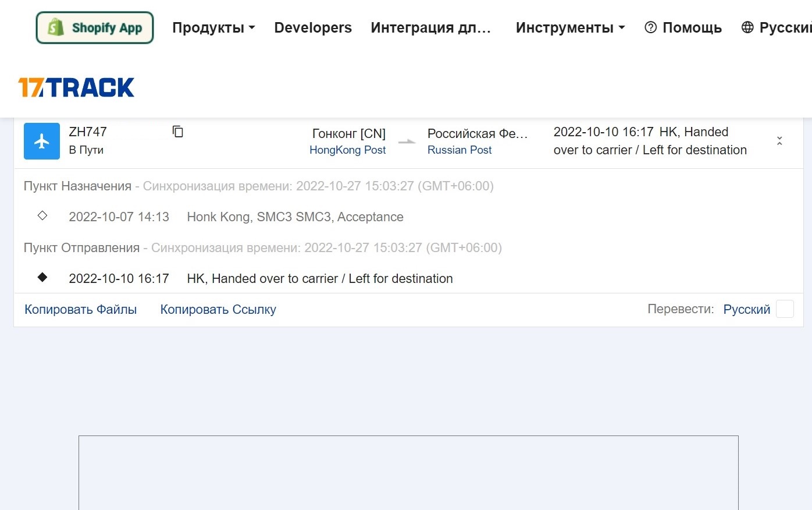Click the Перевести: label
812x510 pixels.
coord(681,309)
